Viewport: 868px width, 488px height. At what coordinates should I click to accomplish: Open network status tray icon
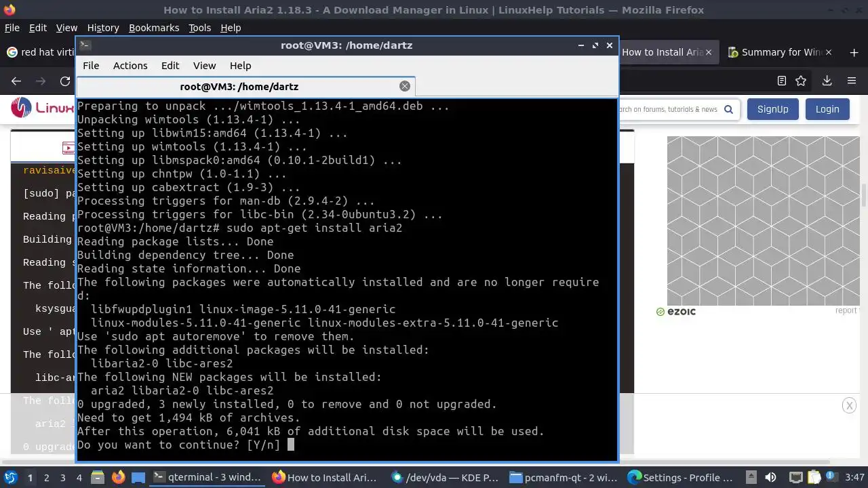coord(795,477)
